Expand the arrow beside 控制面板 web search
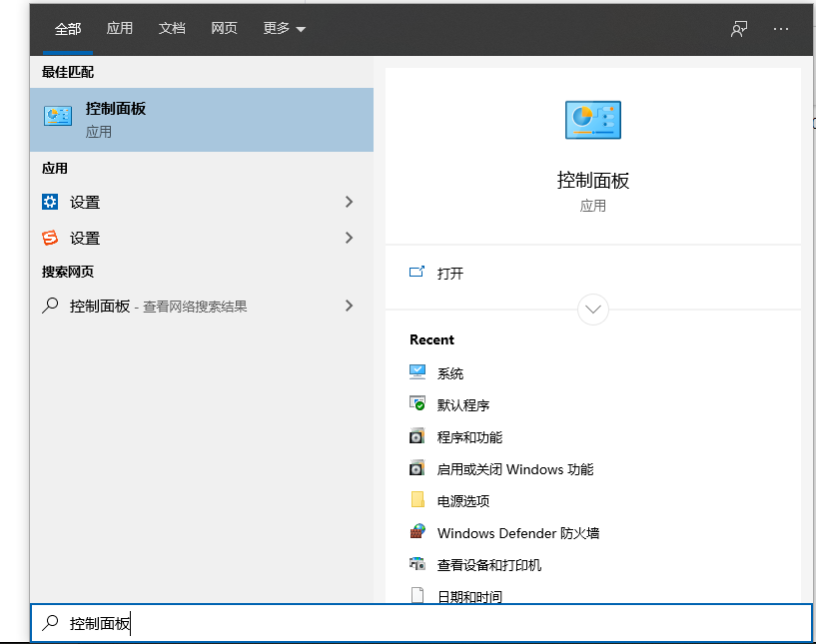This screenshot has width=816, height=644. tap(349, 306)
